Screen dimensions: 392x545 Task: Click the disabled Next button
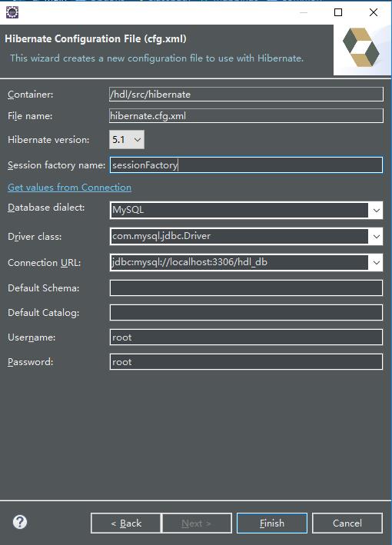tap(197, 523)
